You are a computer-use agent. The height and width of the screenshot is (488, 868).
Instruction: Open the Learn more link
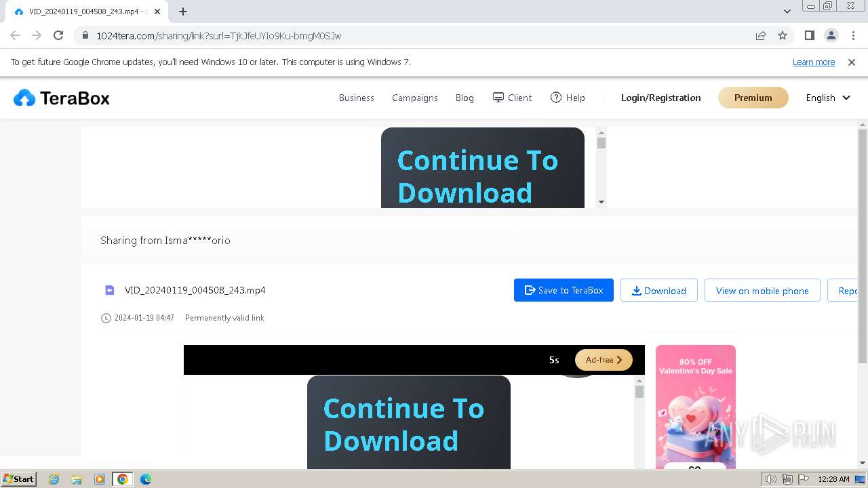pos(814,62)
